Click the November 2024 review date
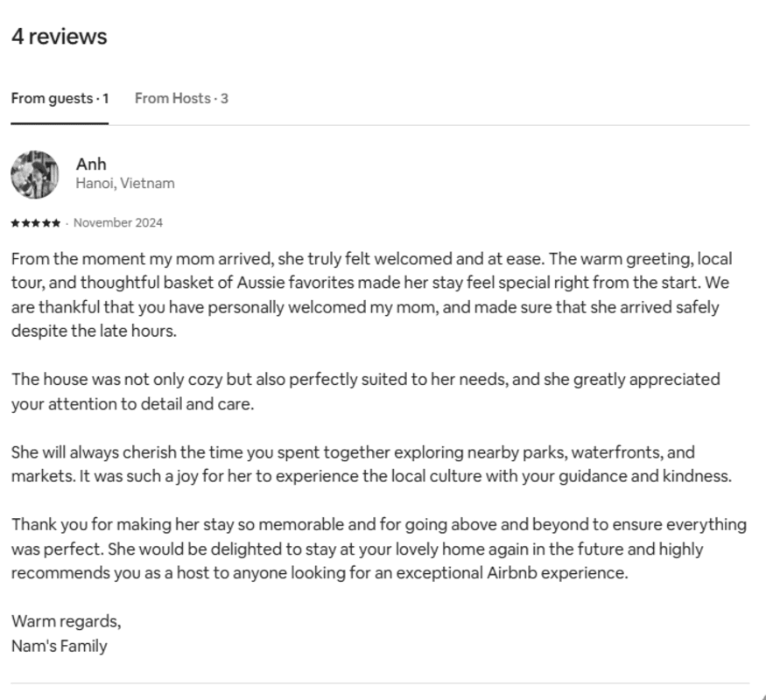The height and width of the screenshot is (700, 766). 118,223
